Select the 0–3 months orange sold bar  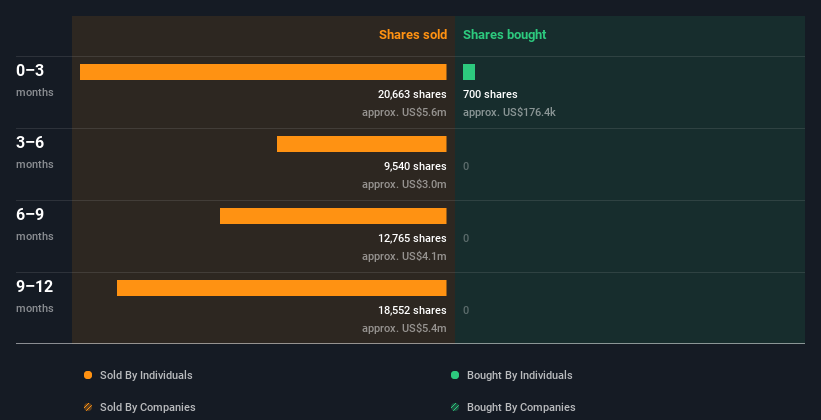click(263, 72)
